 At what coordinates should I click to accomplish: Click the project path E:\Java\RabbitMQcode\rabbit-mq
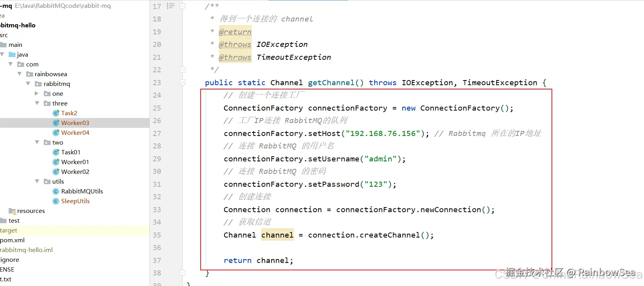click(63, 6)
